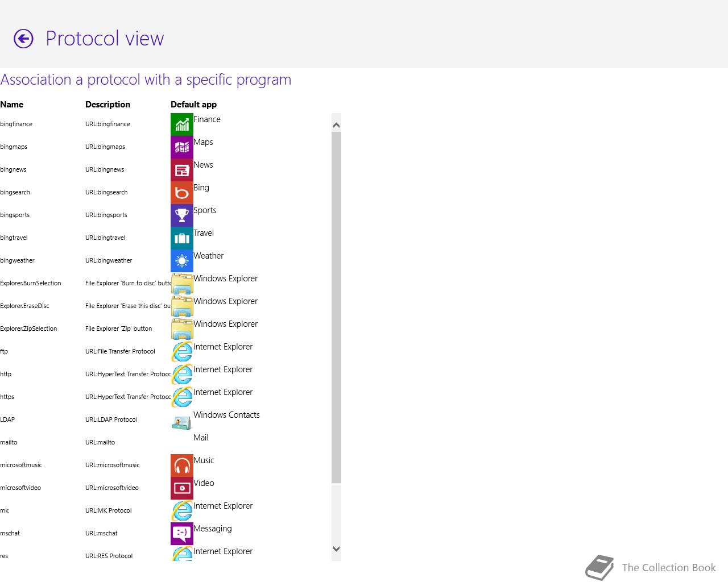Click the Bing app icon for bingsearch
Viewport: 728px width, 582px height.
(x=182, y=193)
